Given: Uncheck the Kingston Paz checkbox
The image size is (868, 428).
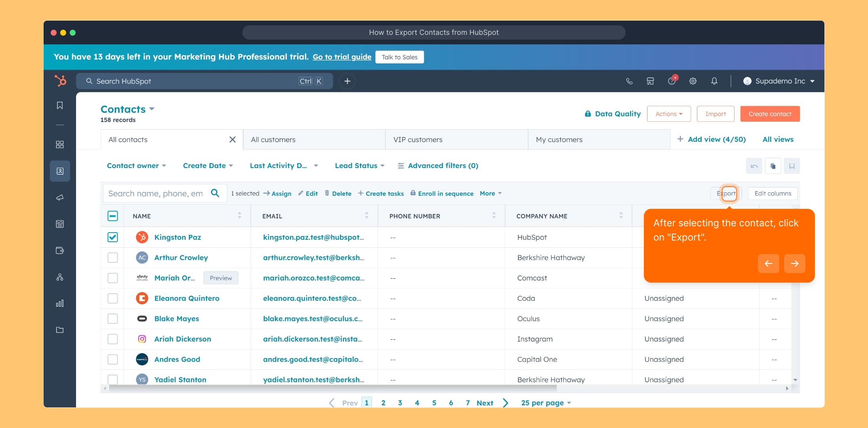Looking at the screenshot, I should 113,237.
